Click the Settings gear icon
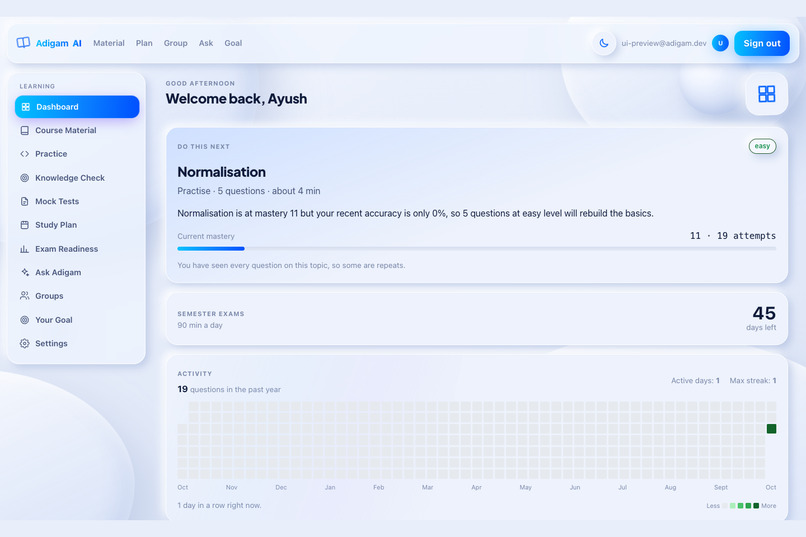This screenshot has width=806, height=537. click(x=24, y=343)
